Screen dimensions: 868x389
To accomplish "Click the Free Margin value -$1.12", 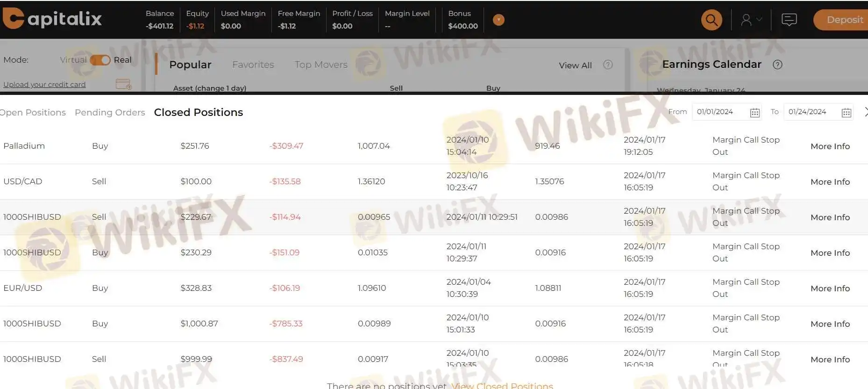I will tap(287, 26).
